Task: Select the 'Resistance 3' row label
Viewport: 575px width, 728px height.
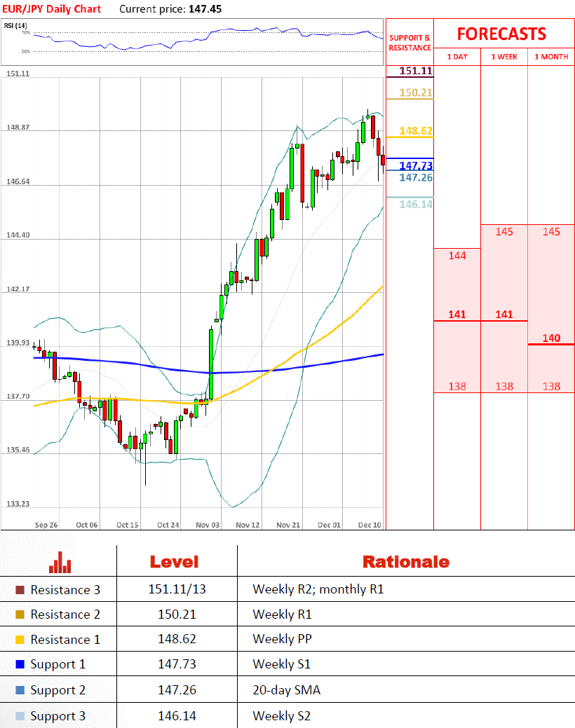Action: [x=65, y=590]
